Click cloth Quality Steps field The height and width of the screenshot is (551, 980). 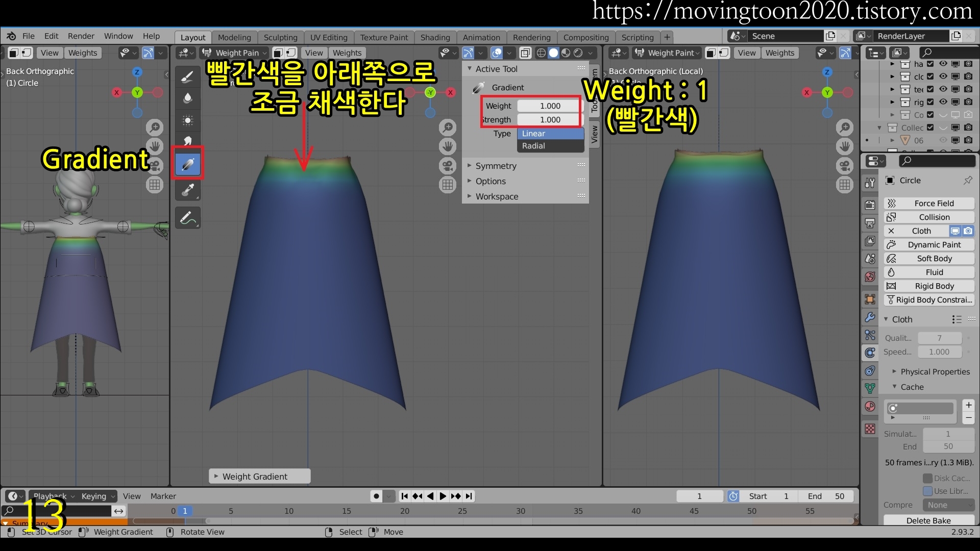[939, 338]
